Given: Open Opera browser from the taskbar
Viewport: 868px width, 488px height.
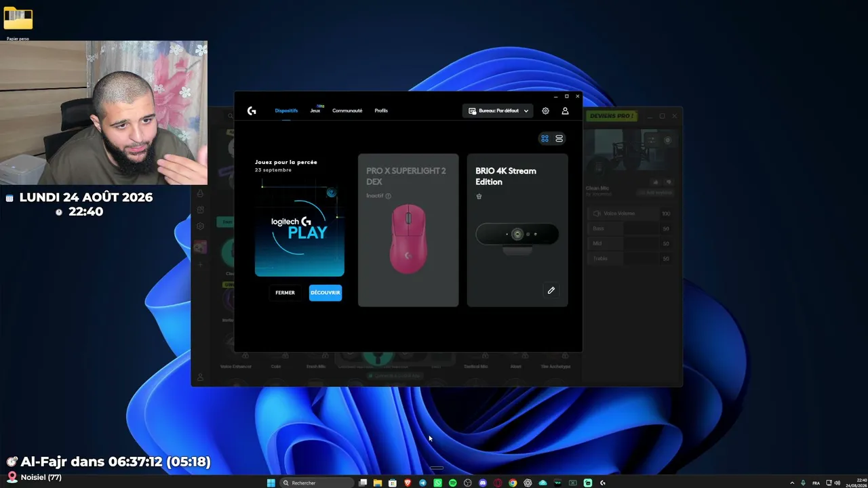Looking at the screenshot, I should point(498,483).
